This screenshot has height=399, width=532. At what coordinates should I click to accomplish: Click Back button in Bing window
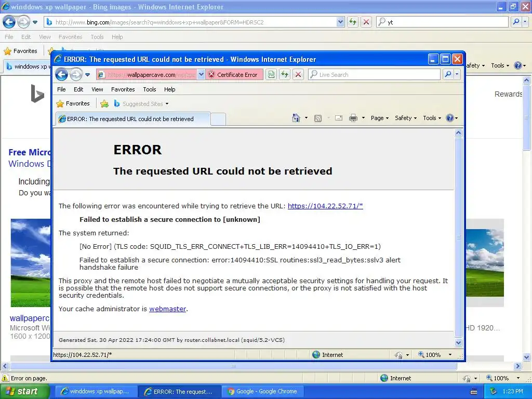tap(9, 22)
